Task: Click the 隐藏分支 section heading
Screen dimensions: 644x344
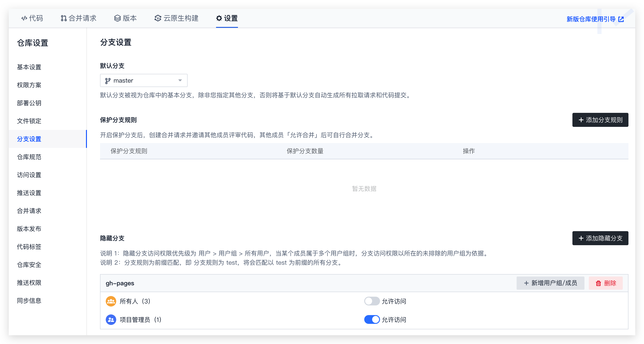Action: click(112, 238)
